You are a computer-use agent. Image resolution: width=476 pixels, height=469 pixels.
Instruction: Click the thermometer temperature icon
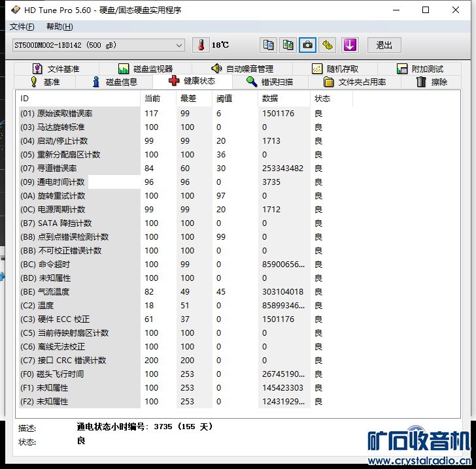coord(201,45)
